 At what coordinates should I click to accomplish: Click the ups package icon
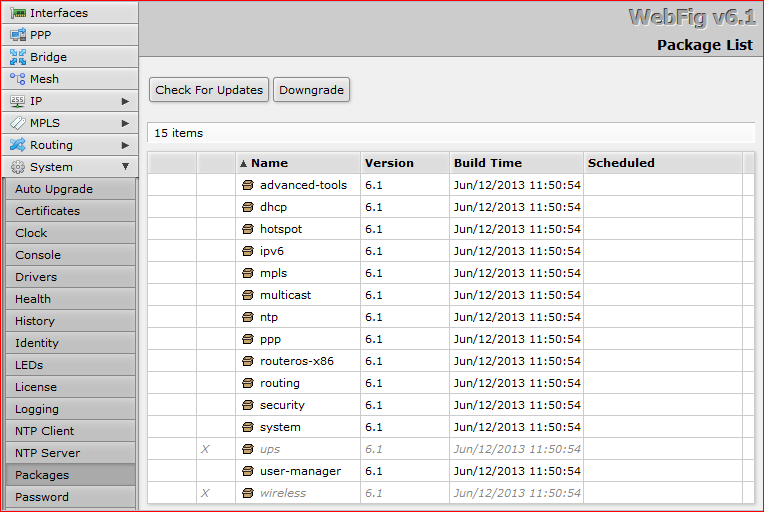pyautogui.click(x=248, y=449)
